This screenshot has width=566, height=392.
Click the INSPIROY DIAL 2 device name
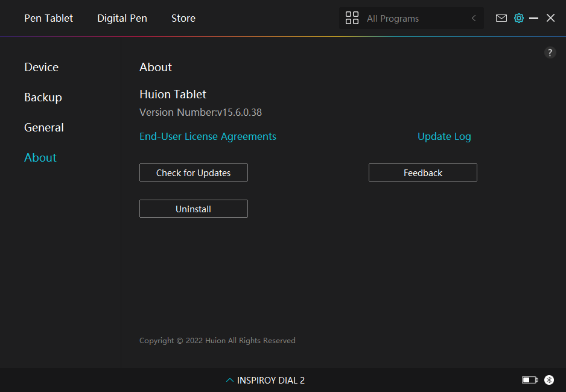click(271, 380)
